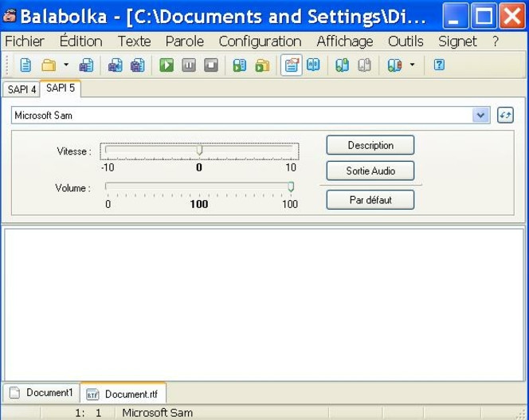The image size is (529, 420).
Task: Open the Configuration menu
Action: 260,41
